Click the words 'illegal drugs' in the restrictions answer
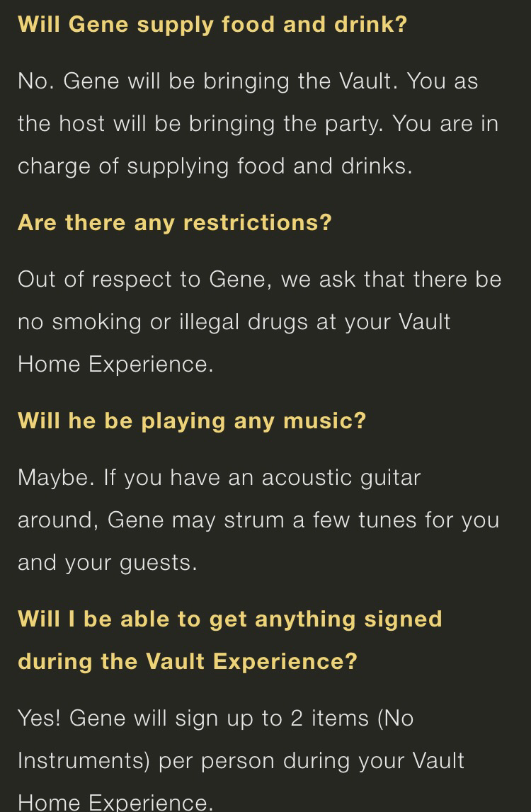This screenshot has width=531, height=812. click(242, 321)
